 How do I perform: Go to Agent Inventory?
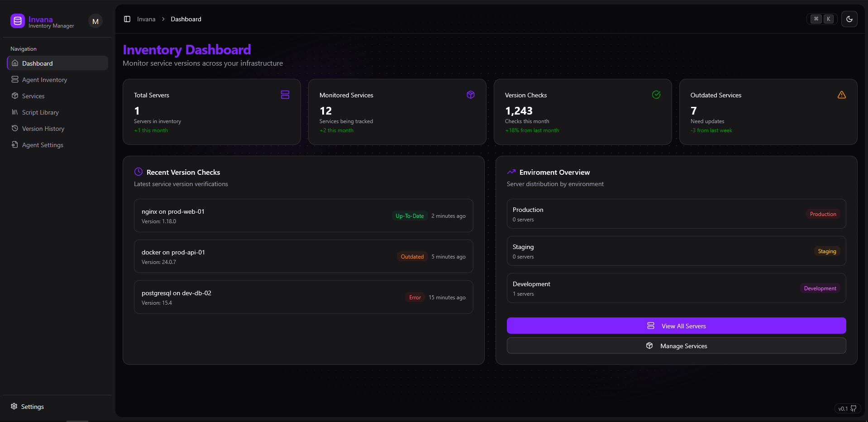(x=44, y=80)
